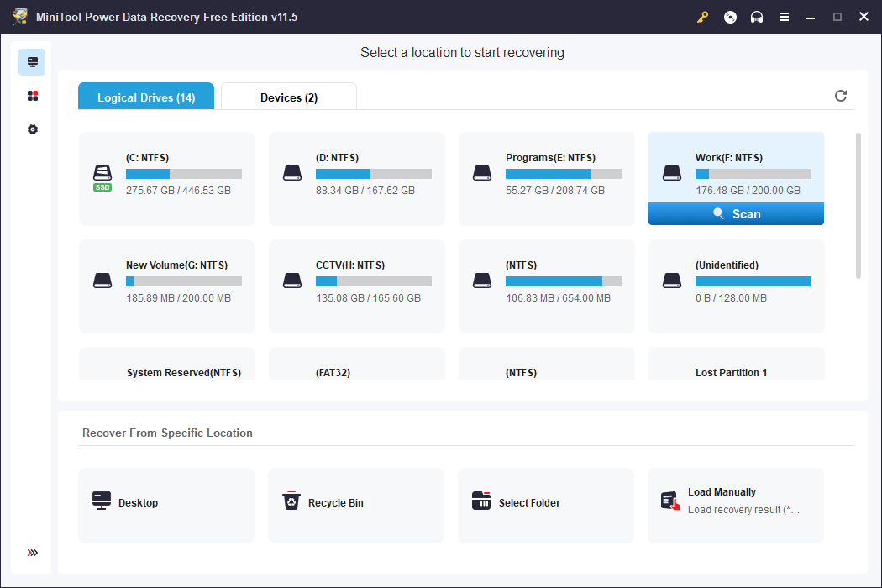
Task: Click Scan button on Work F drive
Action: click(736, 214)
